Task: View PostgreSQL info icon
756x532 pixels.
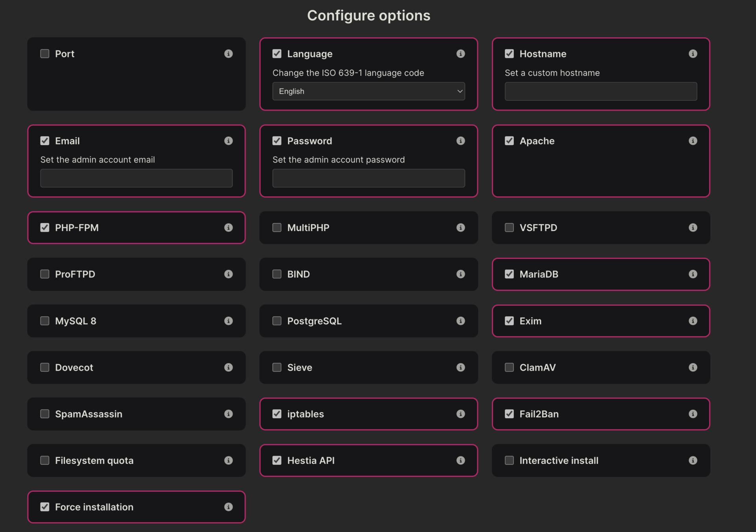Action: pos(461,321)
